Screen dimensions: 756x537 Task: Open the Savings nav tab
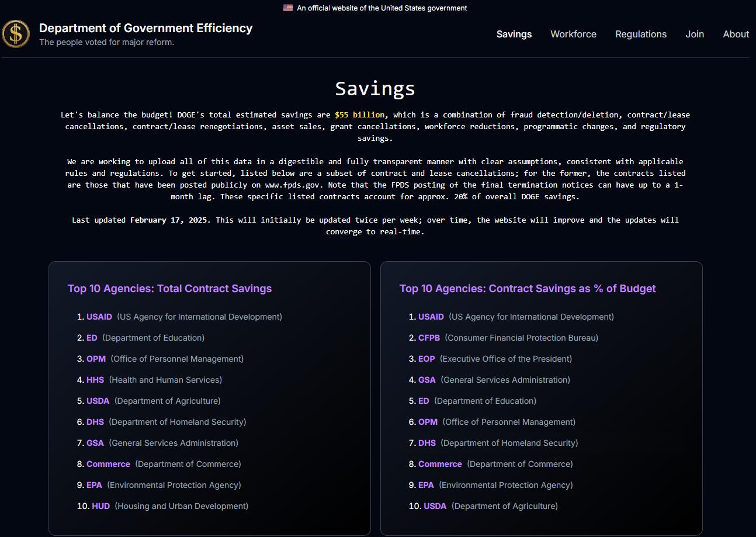click(x=514, y=34)
